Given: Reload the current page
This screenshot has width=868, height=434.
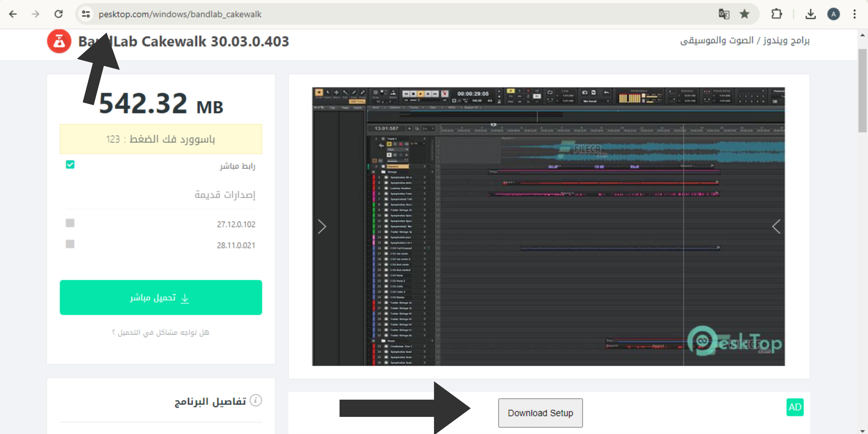Looking at the screenshot, I should (59, 14).
